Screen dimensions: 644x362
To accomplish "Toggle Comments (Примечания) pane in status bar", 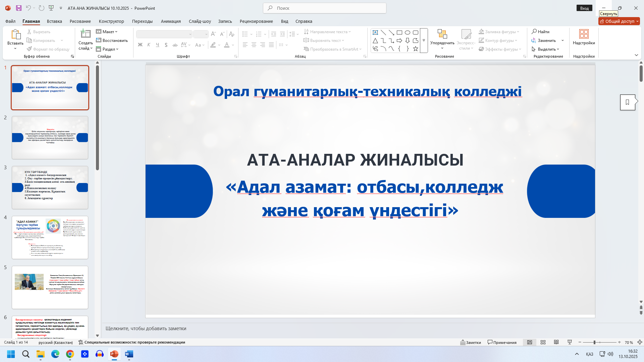I will pyautogui.click(x=502, y=342).
